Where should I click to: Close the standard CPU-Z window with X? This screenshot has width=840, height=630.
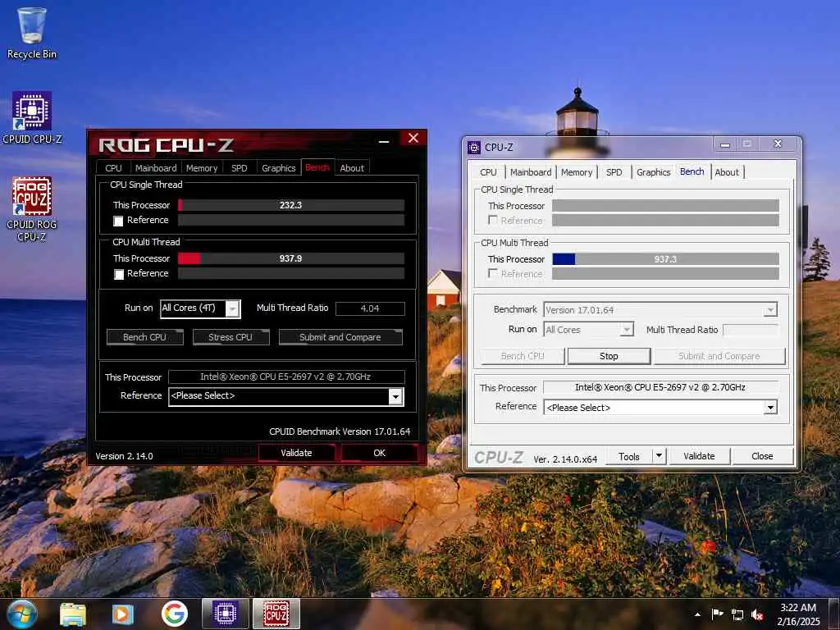pos(778,144)
